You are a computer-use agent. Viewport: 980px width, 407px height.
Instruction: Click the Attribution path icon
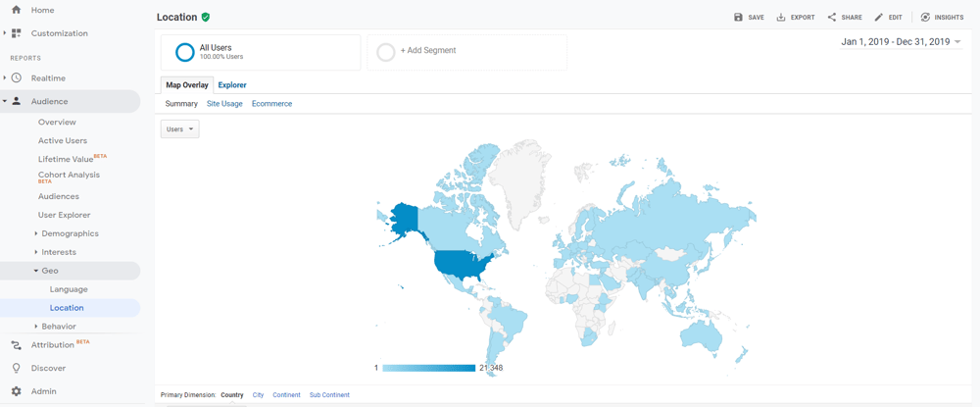click(x=17, y=345)
